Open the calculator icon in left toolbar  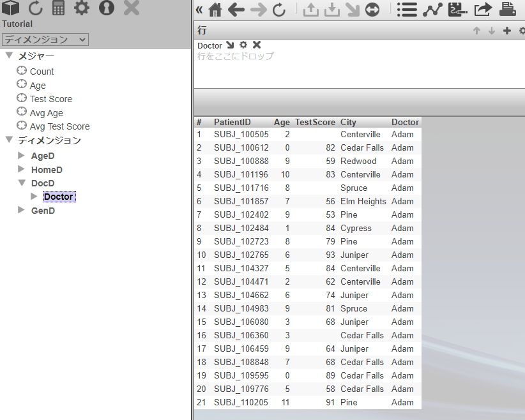pos(58,8)
